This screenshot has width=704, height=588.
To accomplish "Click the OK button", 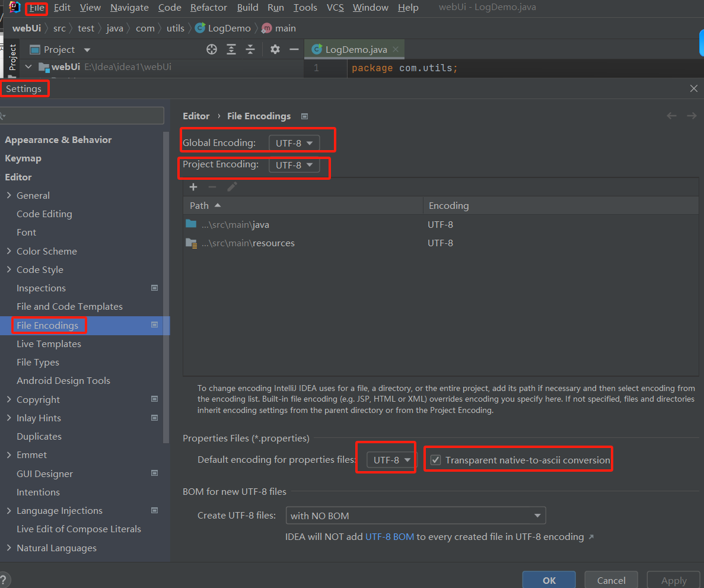I will click(549, 580).
